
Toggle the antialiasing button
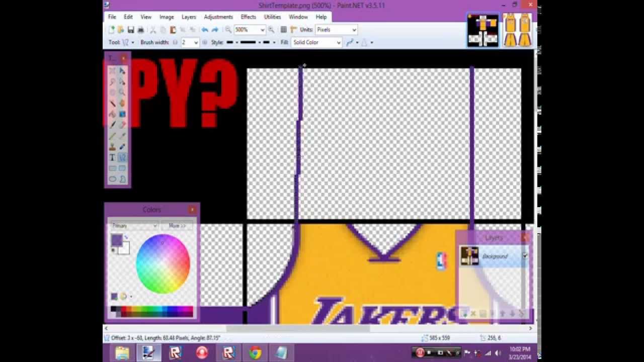tap(350, 42)
